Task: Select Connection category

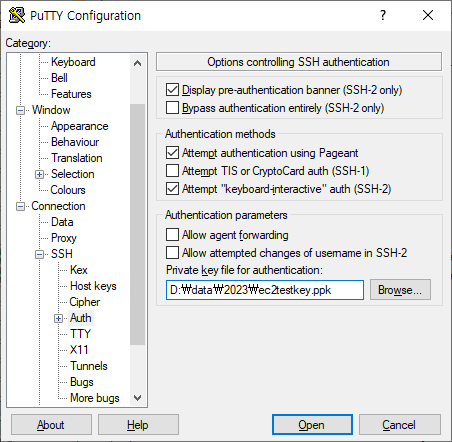Action: click(x=58, y=206)
